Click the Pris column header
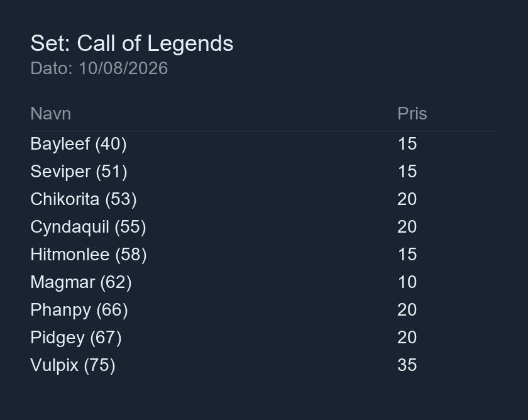The height and width of the screenshot is (420, 528). tap(412, 114)
